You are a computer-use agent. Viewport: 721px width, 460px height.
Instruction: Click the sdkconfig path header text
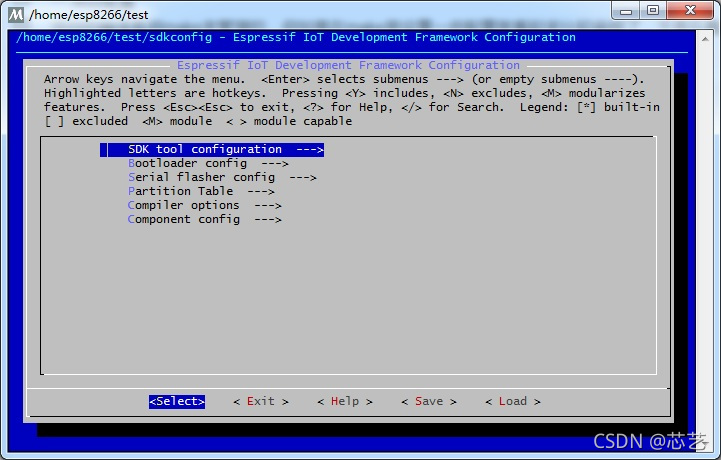pyautogui.click(x=296, y=37)
